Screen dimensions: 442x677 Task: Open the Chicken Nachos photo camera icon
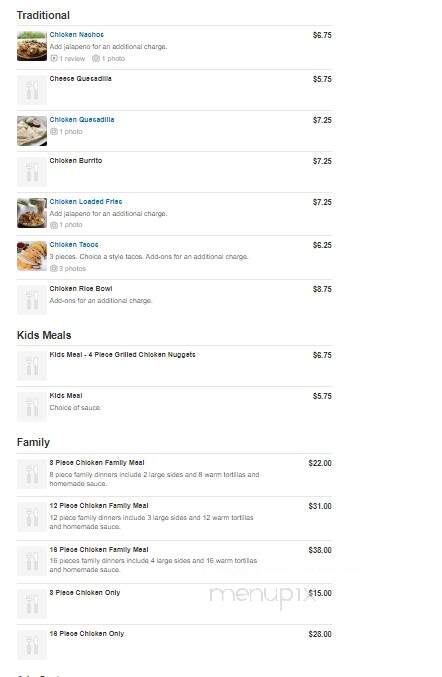point(96,58)
